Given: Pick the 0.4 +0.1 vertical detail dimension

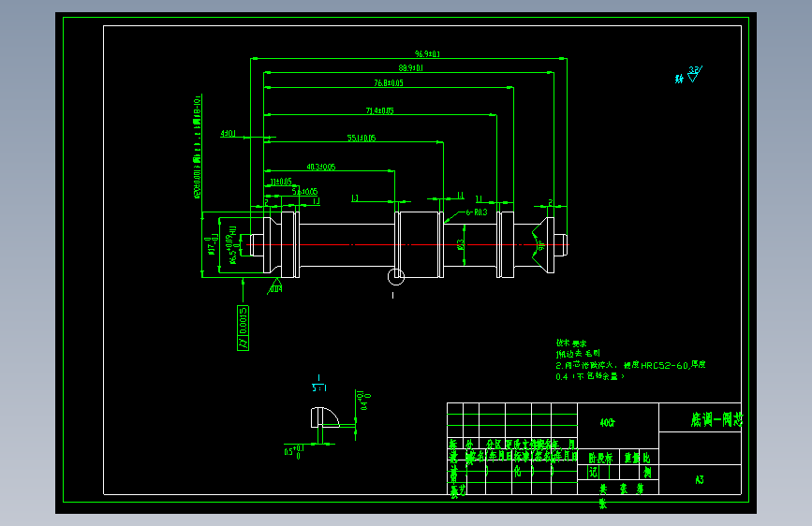Looking at the screenshot, I should [364, 402].
